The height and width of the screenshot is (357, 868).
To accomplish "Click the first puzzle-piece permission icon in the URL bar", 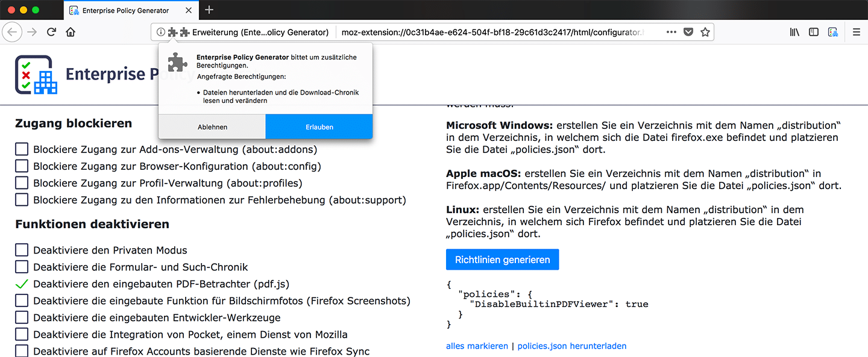I will tap(172, 32).
